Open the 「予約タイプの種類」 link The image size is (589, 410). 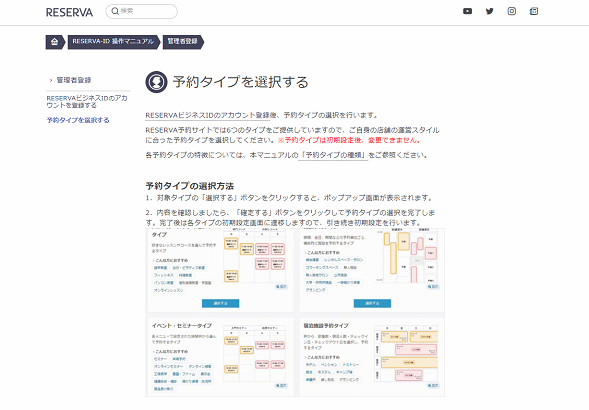(333, 155)
